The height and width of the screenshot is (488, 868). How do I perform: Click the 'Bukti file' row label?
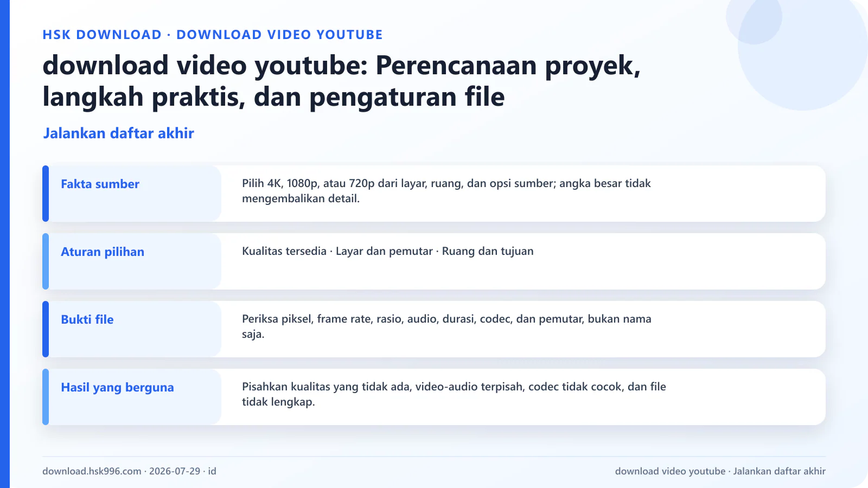87,320
